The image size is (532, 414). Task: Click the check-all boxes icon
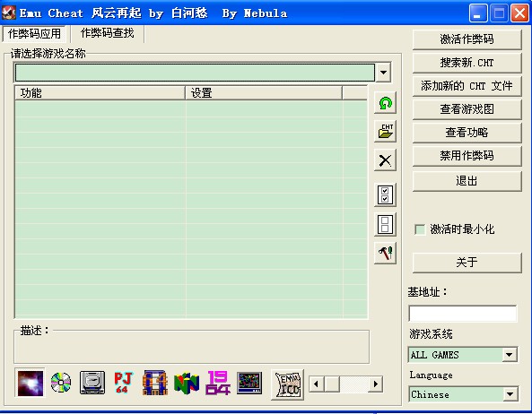pyautogui.click(x=385, y=195)
